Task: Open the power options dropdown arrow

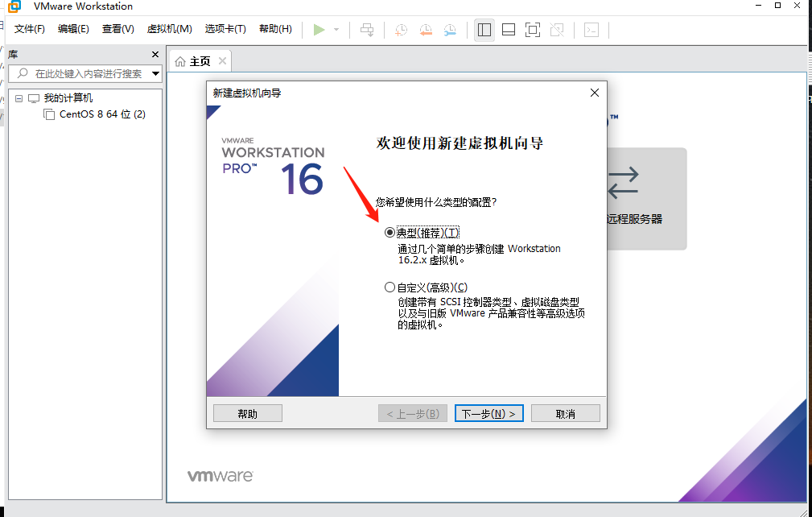Action: 336,30
